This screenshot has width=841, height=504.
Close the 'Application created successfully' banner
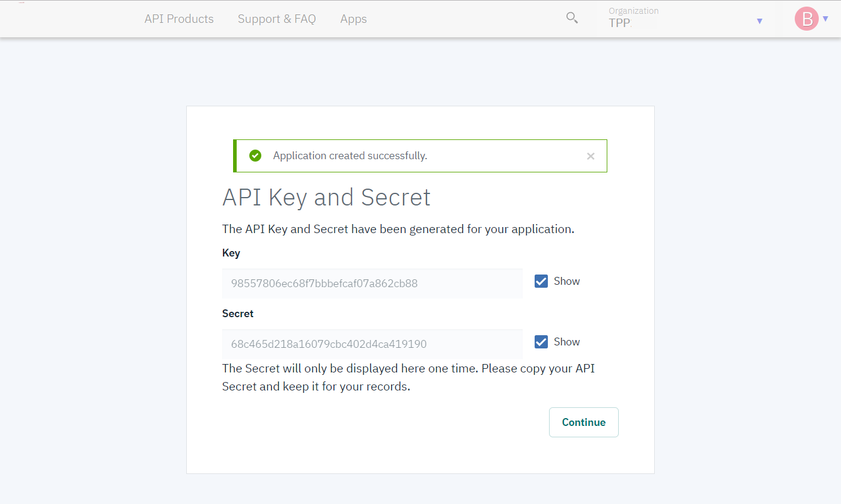[x=591, y=156]
